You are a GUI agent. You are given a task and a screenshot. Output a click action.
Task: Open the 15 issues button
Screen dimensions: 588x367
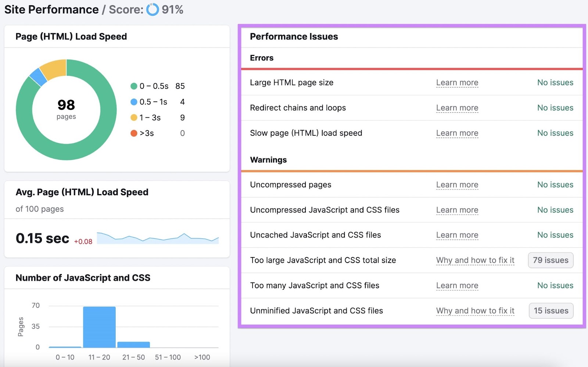(551, 311)
